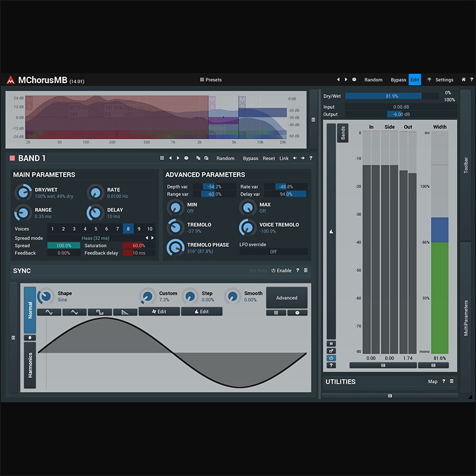Click the Bands meter tab

[343, 133]
